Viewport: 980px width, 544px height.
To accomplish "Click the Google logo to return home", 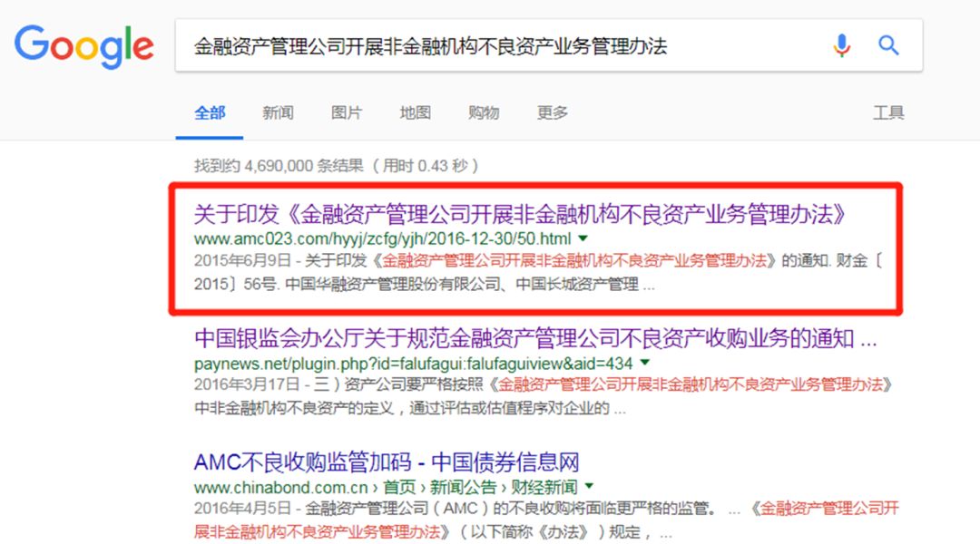I will (83, 47).
